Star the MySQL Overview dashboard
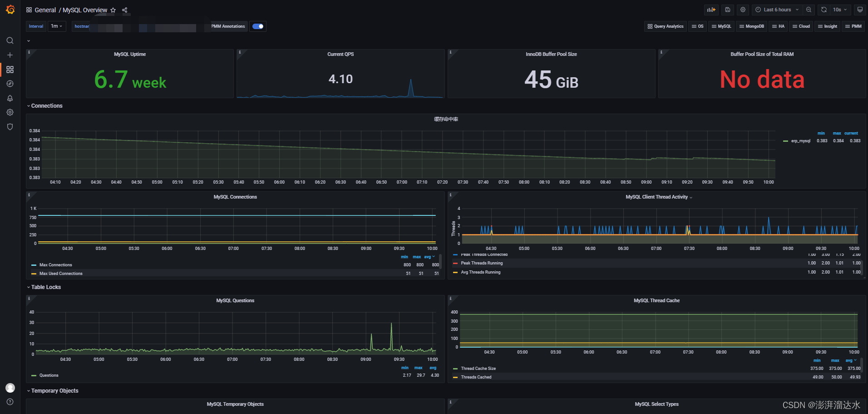The width and height of the screenshot is (868, 414). [113, 10]
